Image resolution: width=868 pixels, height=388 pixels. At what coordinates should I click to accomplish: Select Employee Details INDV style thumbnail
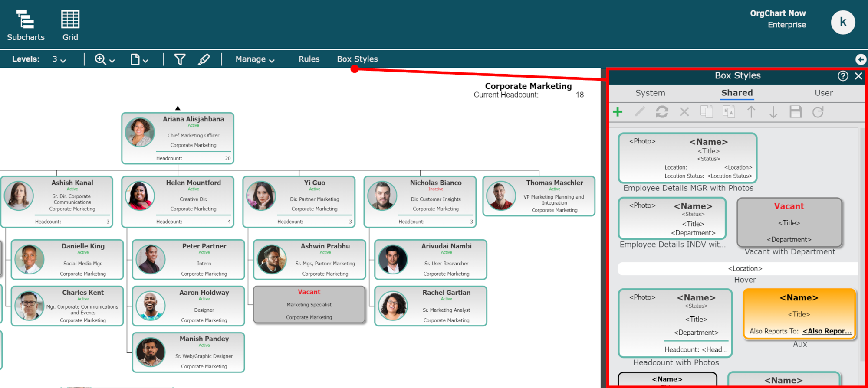pos(672,218)
